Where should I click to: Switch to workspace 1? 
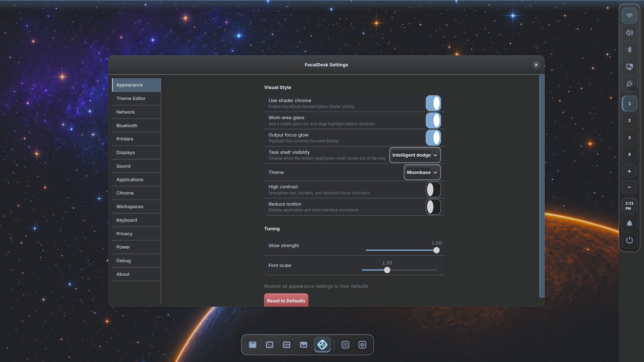(x=629, y=104)
